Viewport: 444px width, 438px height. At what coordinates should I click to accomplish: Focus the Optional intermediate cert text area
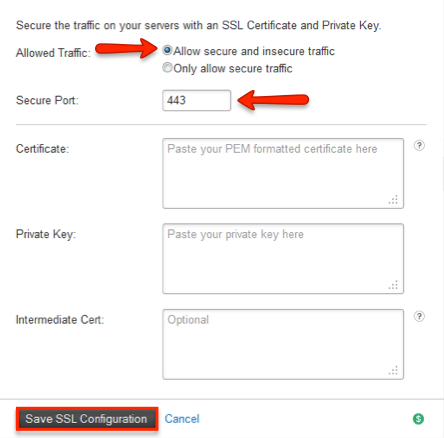click(283, 344)
